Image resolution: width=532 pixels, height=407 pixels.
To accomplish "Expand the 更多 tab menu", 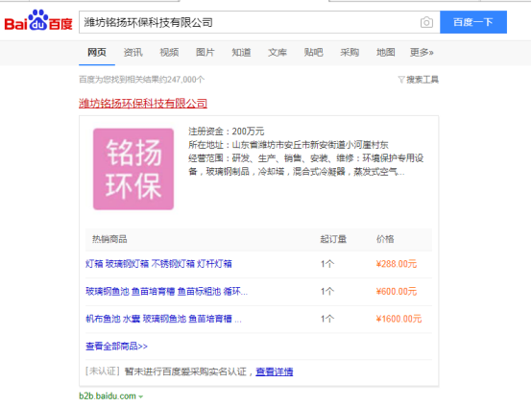I will [x=422, y=52].
